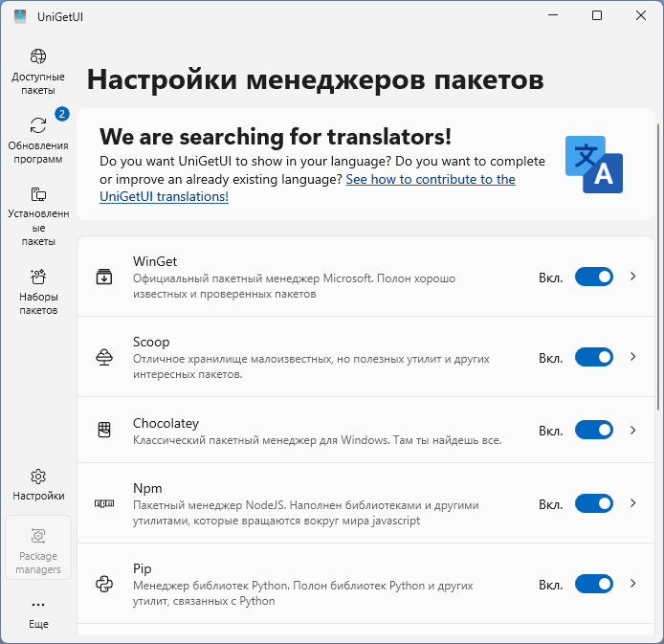664x644 pixels.
Task: Click Pip description about Python libraries
Action: click(302, 593)
